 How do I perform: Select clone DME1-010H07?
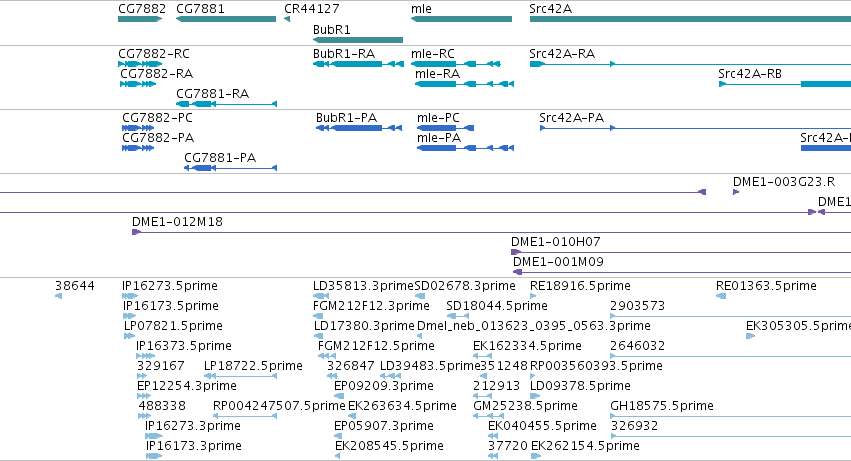tap(556, 242)
